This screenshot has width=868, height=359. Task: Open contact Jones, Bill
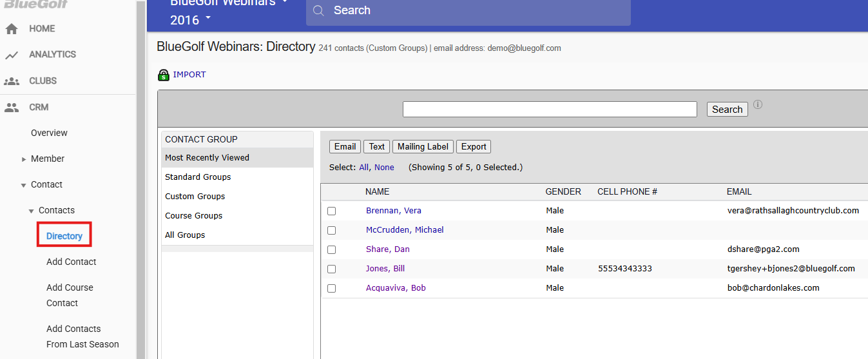385,269
